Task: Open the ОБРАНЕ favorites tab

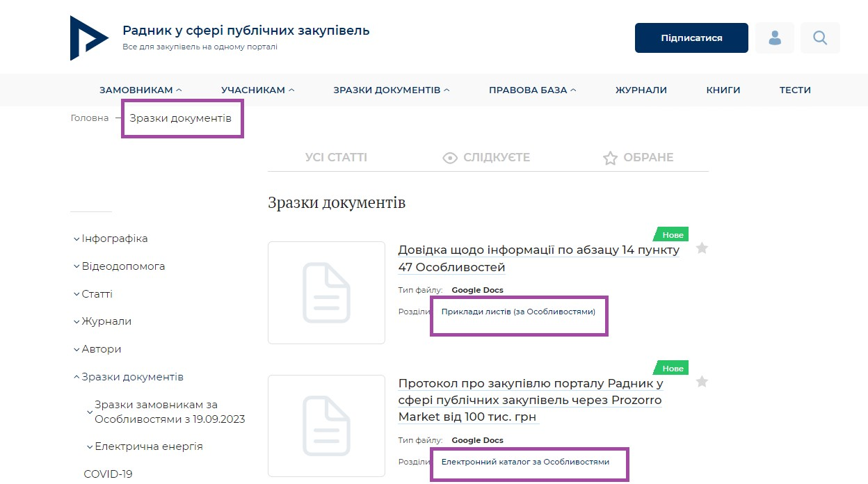Action: pyautogui.click(x=638, y=158)
